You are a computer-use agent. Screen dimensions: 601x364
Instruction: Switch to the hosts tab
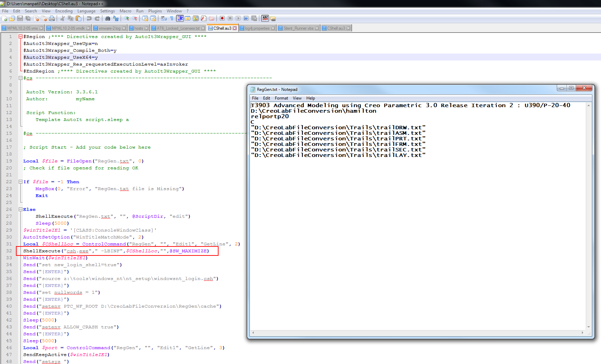point(138,28)
